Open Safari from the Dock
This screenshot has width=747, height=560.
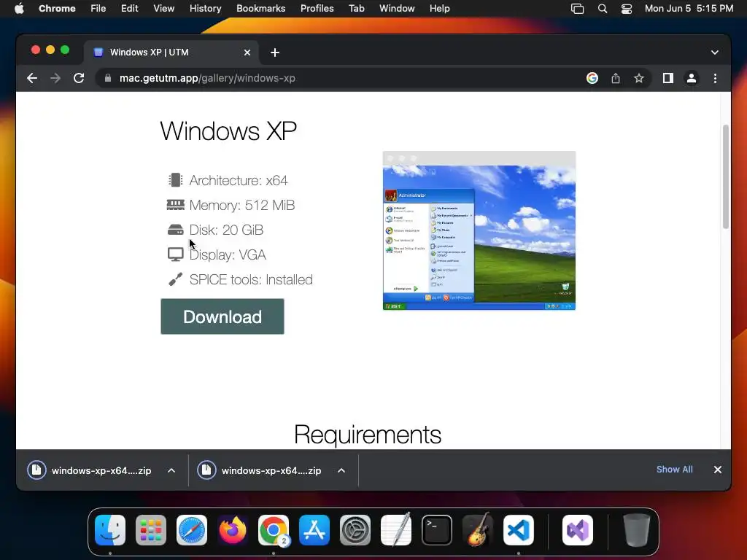coord(192,530)
